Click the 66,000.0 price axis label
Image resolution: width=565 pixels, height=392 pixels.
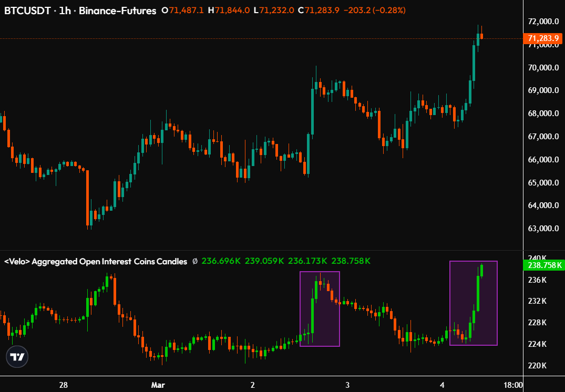[543, 160]
